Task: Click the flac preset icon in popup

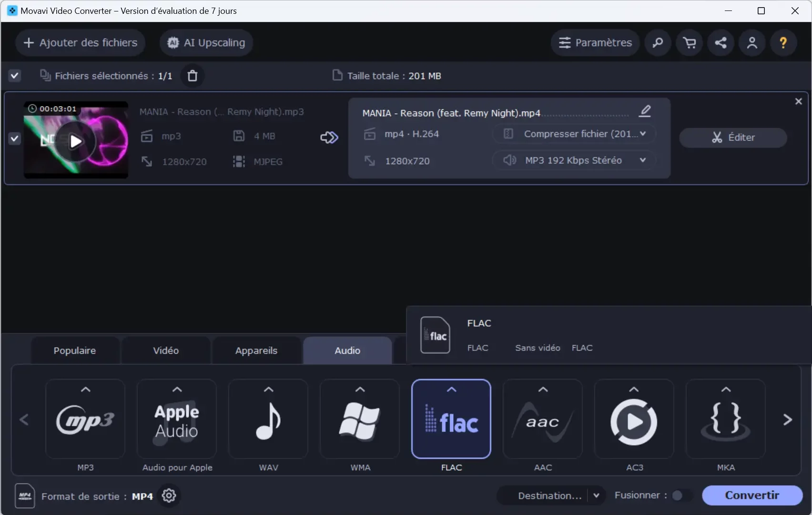Action: [435, 335]
